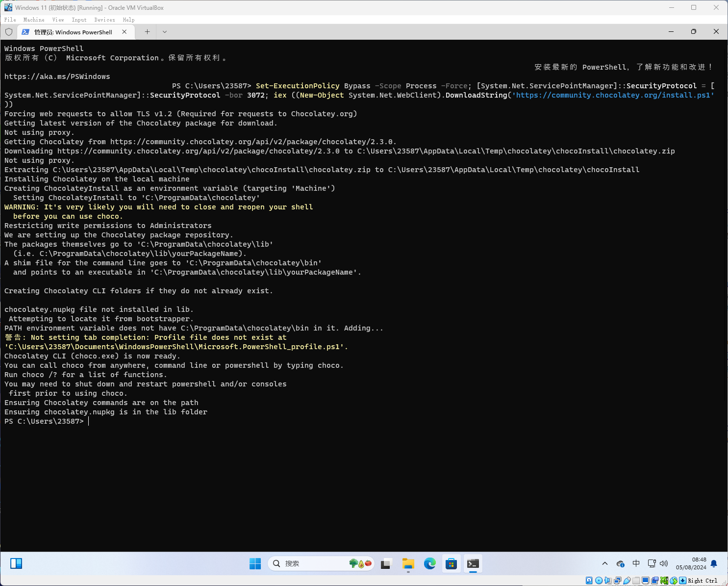Click the Terminal icon in taskbar
728x586 pixels.
tap(473, 563)
